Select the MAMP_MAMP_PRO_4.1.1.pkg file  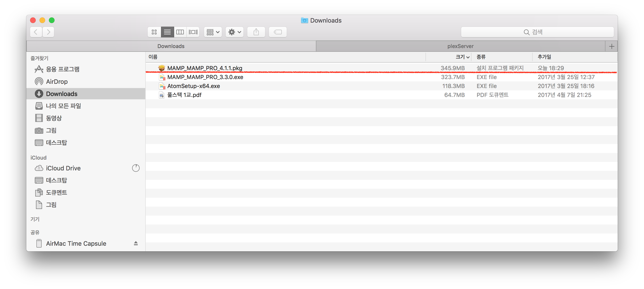pos(381,68)
